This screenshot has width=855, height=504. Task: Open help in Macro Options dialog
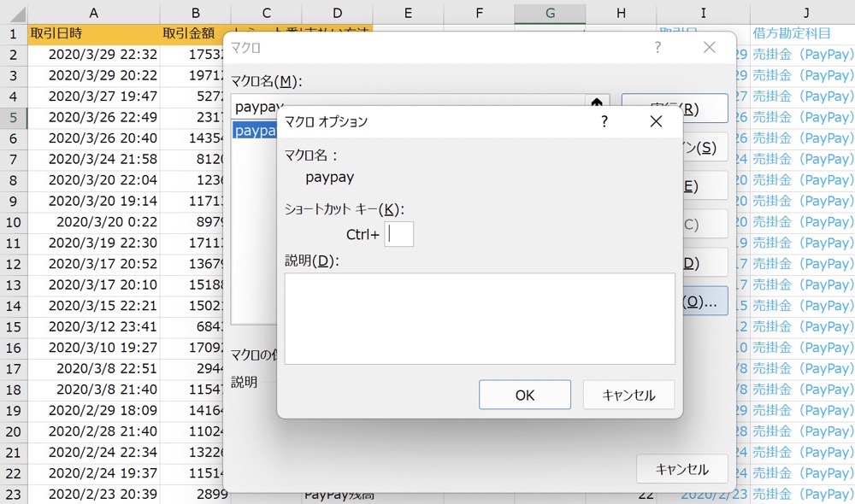pyautogui.click(x=604, y=121)
